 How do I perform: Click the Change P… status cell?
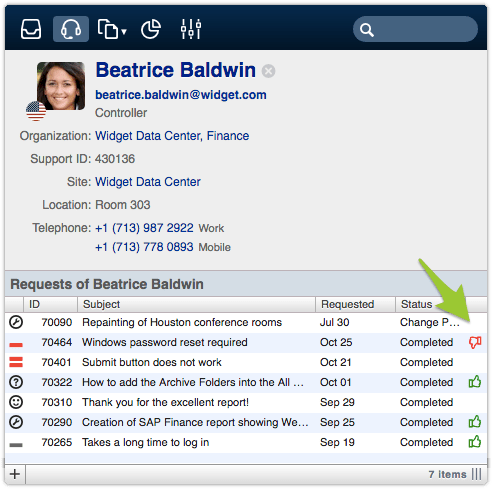coord(430,322)
